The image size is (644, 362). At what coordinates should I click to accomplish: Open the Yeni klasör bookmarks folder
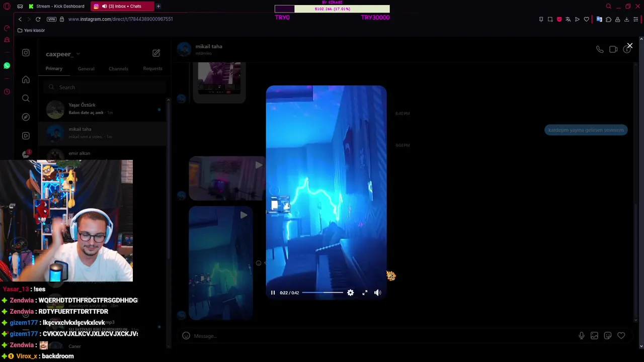click(x=31, y=30)
